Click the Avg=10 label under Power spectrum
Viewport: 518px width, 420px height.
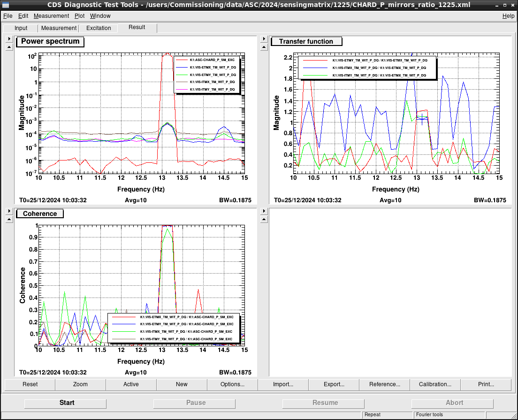click(x=136, y=200)
